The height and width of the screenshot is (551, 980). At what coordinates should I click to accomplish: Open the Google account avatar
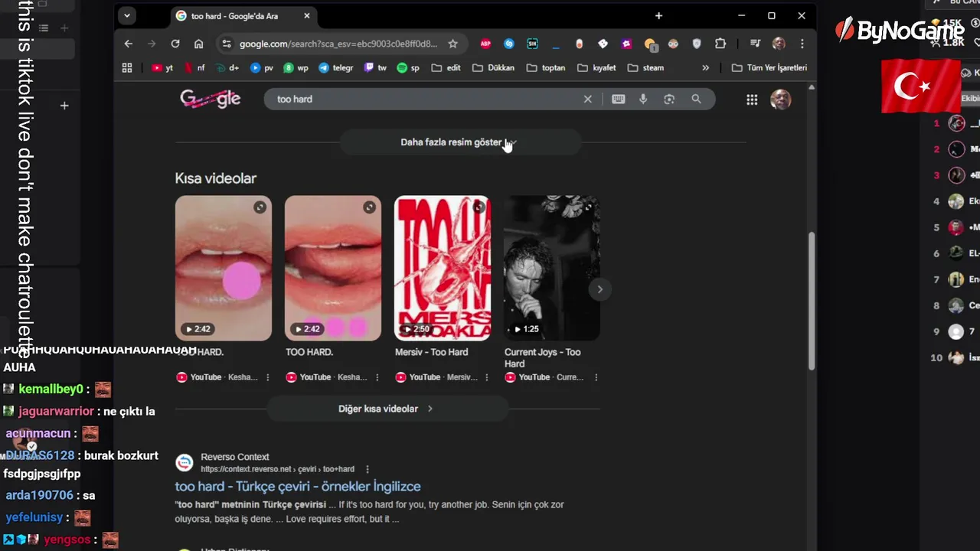pyautogui.click(x=780, y=99)
